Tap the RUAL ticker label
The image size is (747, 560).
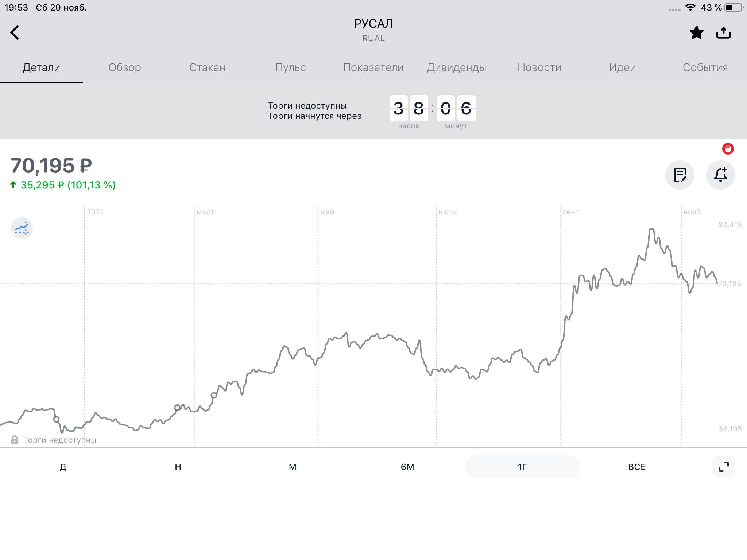[373, 38]
